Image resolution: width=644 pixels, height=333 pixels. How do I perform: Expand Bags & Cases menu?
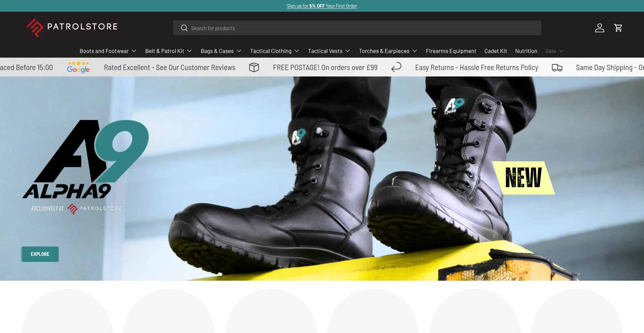(x=221, y=51)
